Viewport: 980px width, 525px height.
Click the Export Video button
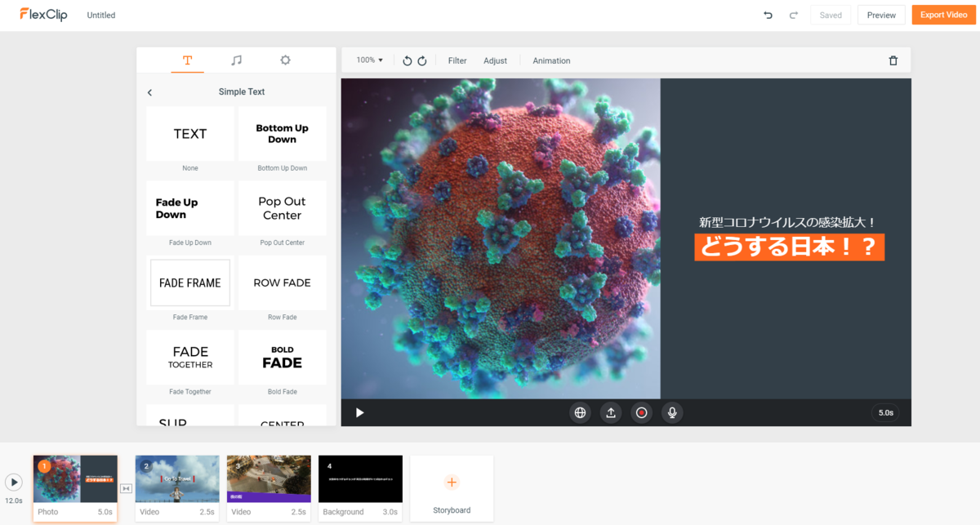pos(943,15)
